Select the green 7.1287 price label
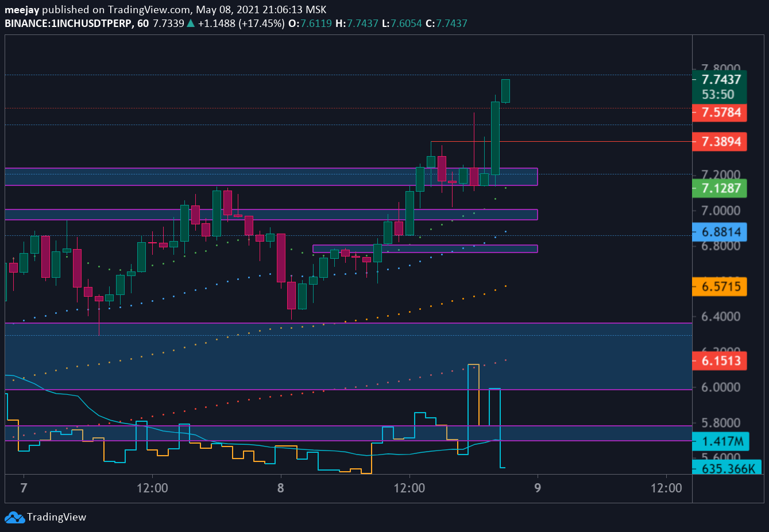 coord(721,188)
